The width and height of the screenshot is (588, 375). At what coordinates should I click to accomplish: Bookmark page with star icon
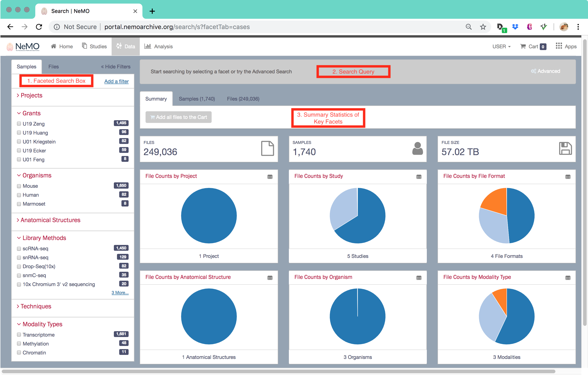tap(483, 27)
